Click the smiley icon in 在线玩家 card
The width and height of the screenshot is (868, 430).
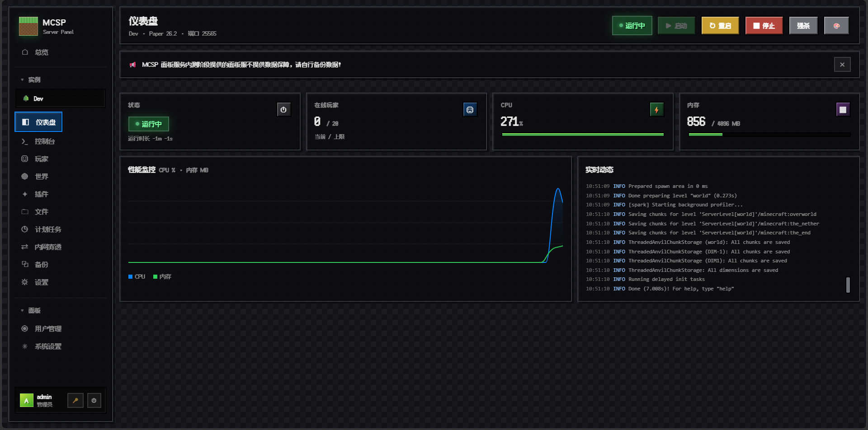click(x=470, y=110)
